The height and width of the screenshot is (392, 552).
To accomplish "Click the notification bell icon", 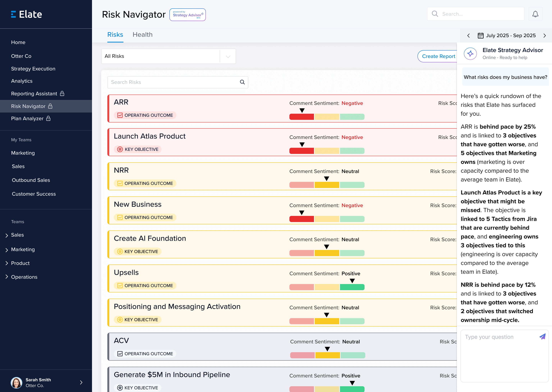I will (535, 14).
